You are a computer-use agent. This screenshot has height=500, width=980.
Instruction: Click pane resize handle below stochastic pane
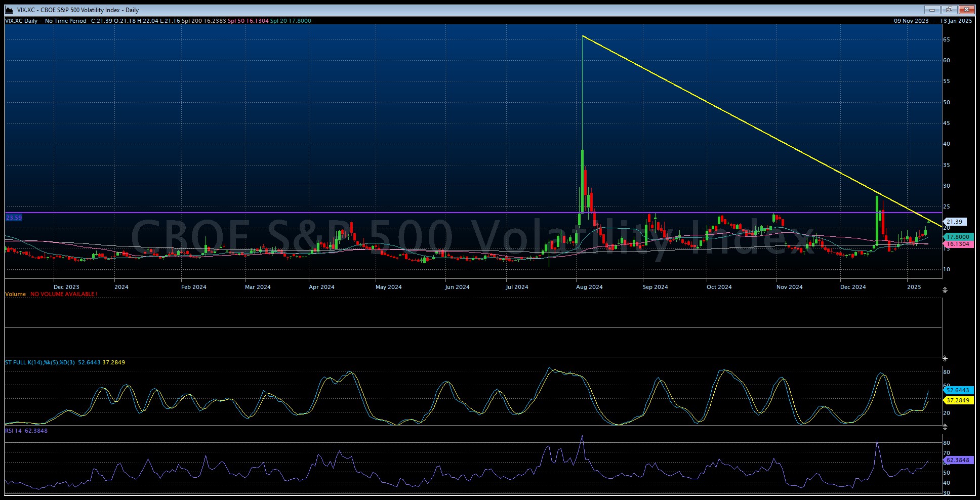[x=945, y=427]
